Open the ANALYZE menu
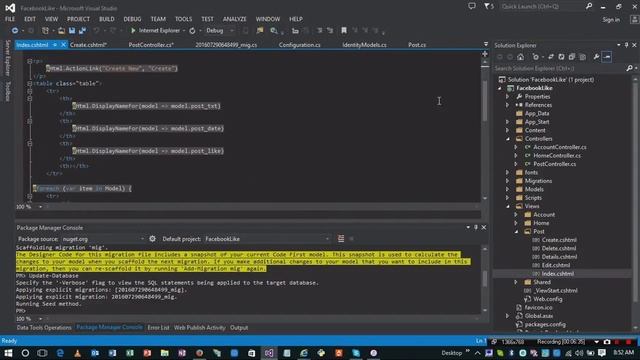Viewport: 640px width, 360px height. click(234, 19)
